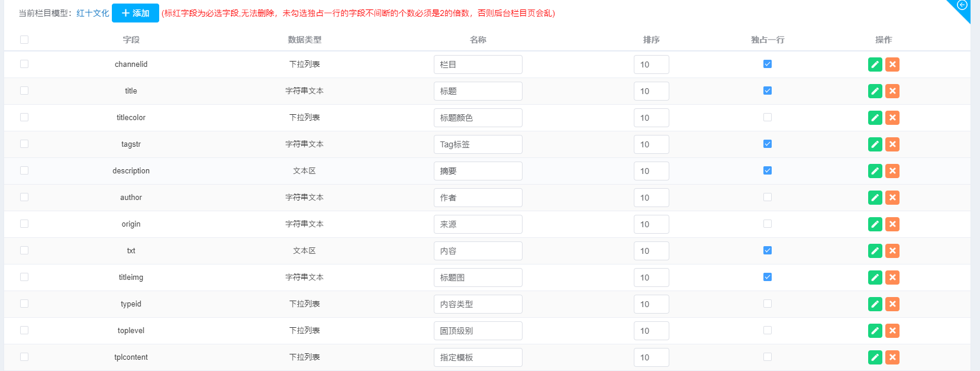980x371 pixels.
Task: Open edit for tagstr field
Action: (875, 144)
